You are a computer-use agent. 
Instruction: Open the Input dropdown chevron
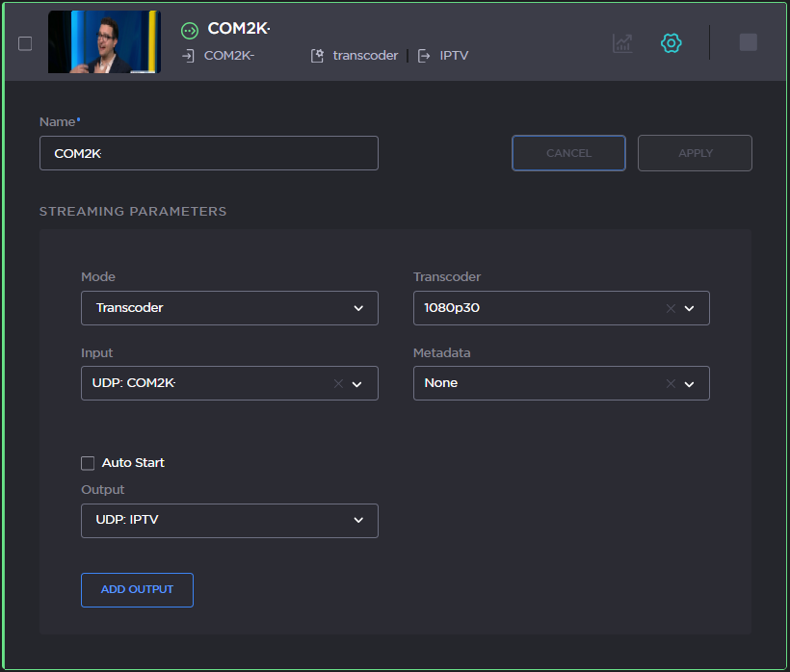(357, 383)
